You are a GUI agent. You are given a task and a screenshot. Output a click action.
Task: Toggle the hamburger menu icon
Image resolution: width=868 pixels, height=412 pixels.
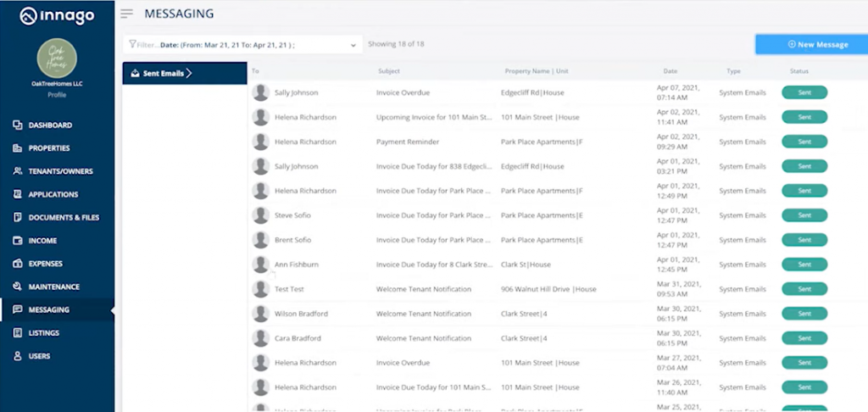[127, 14]
